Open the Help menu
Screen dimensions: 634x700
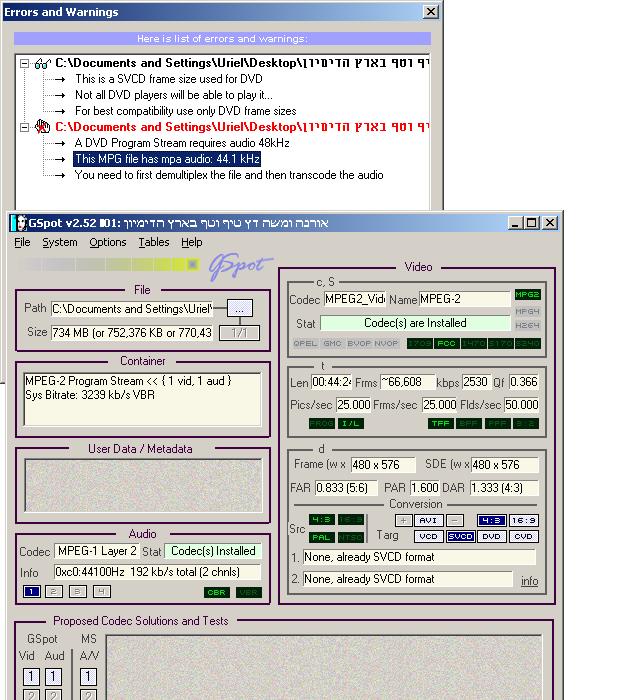click(192, 242)
